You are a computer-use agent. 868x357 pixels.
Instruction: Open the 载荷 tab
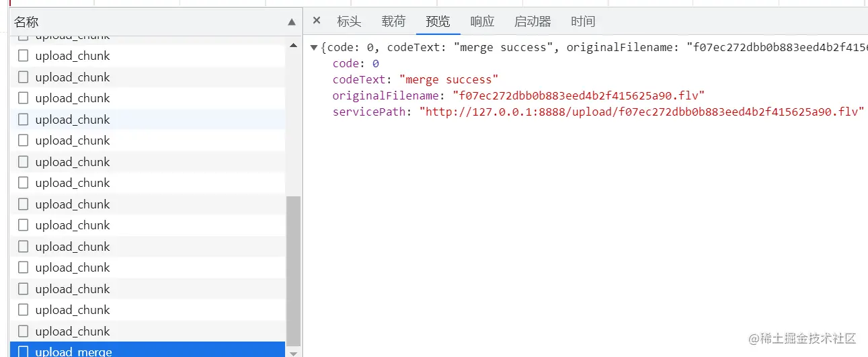pos(393,22)
